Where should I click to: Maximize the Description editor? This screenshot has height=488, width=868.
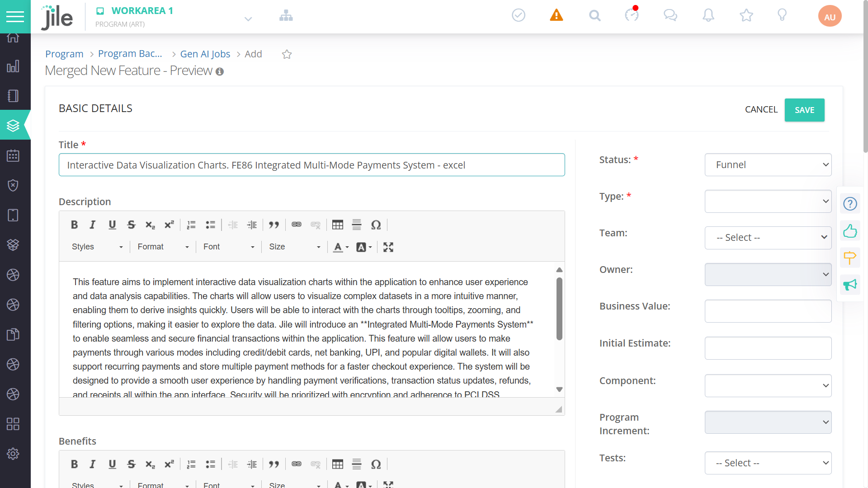click(388, 247)
